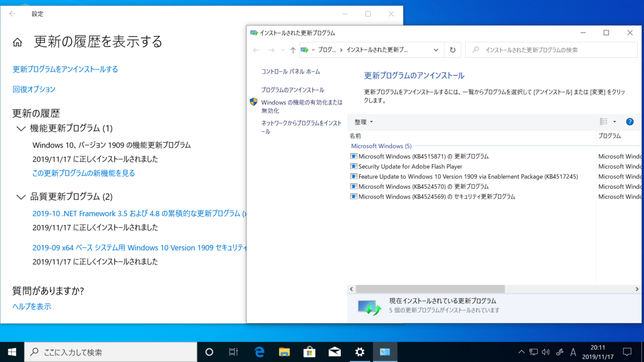The width and height of the screenshot is (644, 362).
Task: Open ネットワークからプログラムをインストール link
Action: coord(302,127)
